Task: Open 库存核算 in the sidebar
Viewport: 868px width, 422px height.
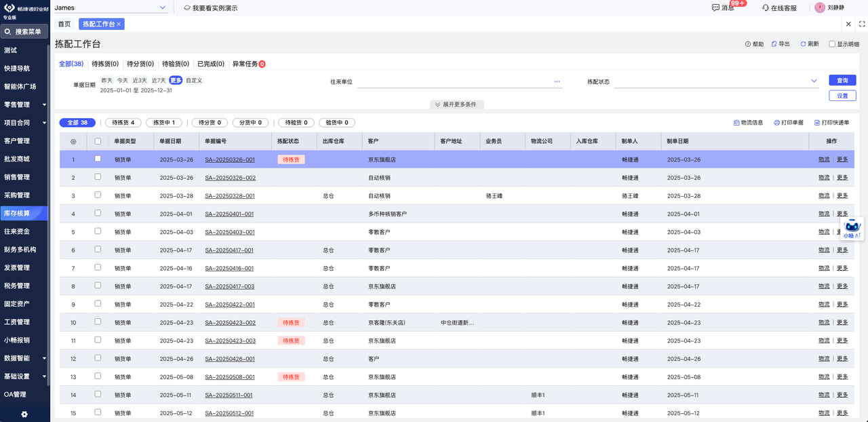Action: pyautogui.click(x=24, y=213)
